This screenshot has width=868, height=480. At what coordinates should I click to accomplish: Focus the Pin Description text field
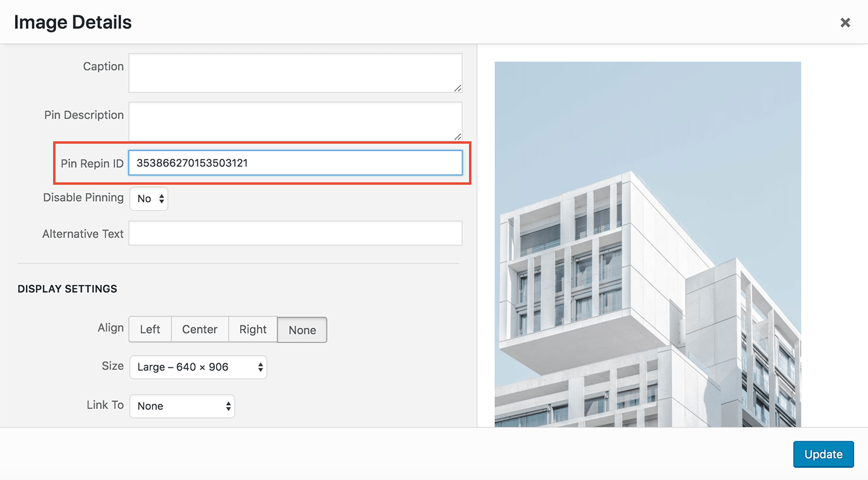pos(296,121)
